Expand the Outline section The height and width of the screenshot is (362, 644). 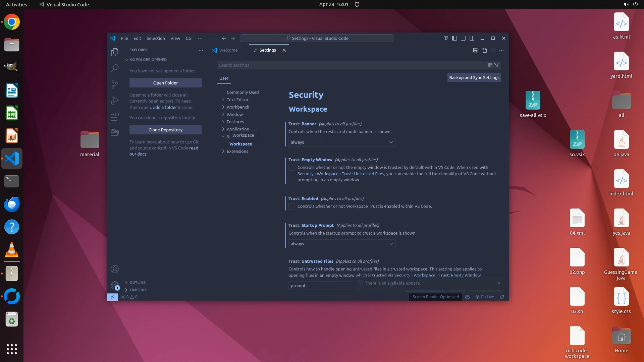137,283
